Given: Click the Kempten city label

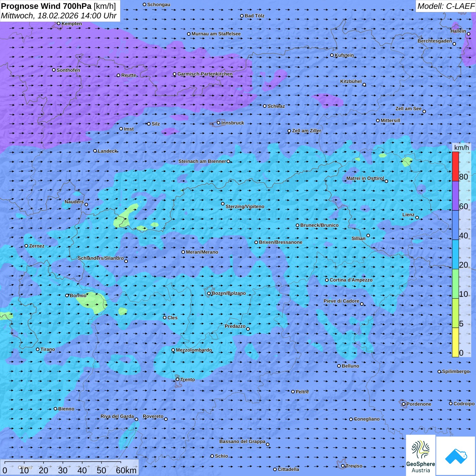Looking at the screenshot, I should (72, 23).
